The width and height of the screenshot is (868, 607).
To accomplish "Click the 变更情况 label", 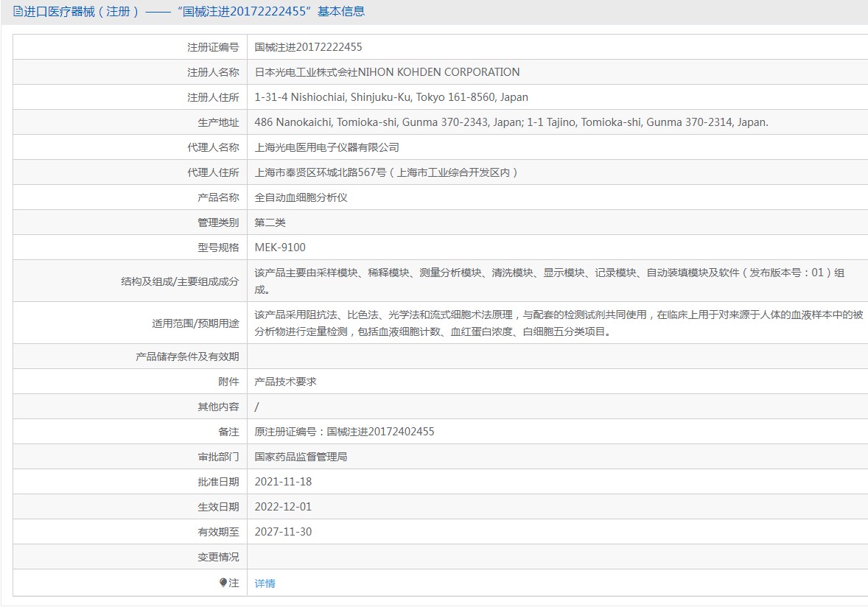I will pyautogui.click(x=219, y=557).
